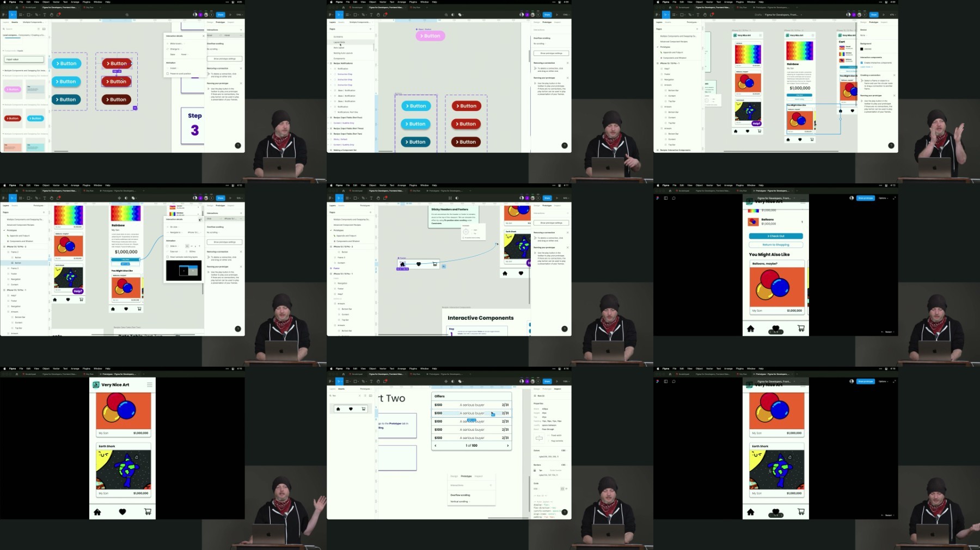The height and width of the screenshot is (550, 980).
Task: Switch to Design tab in Interactive Components frame
Action: point(537,206)
